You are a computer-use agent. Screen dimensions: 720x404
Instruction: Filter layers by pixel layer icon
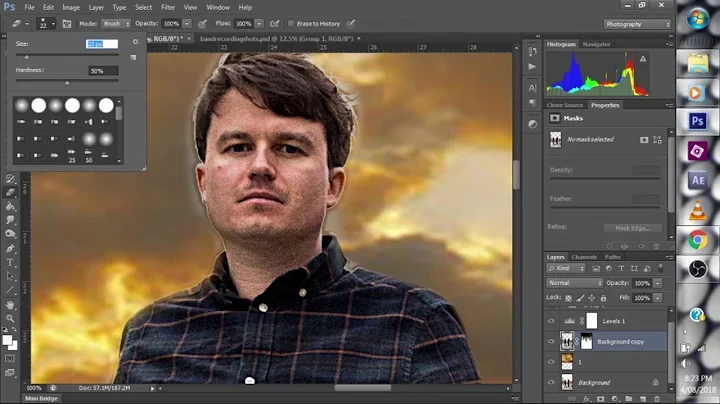(x=596, y=269)
